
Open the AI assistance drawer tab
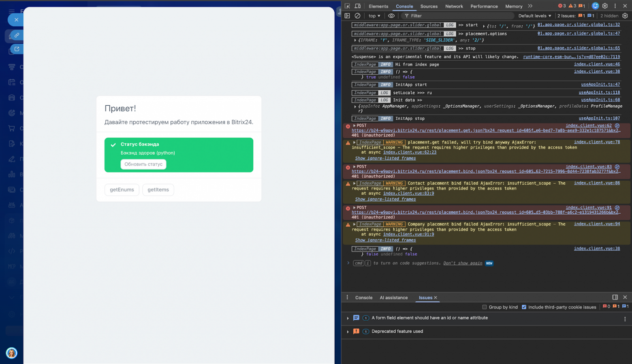point(393,298)
